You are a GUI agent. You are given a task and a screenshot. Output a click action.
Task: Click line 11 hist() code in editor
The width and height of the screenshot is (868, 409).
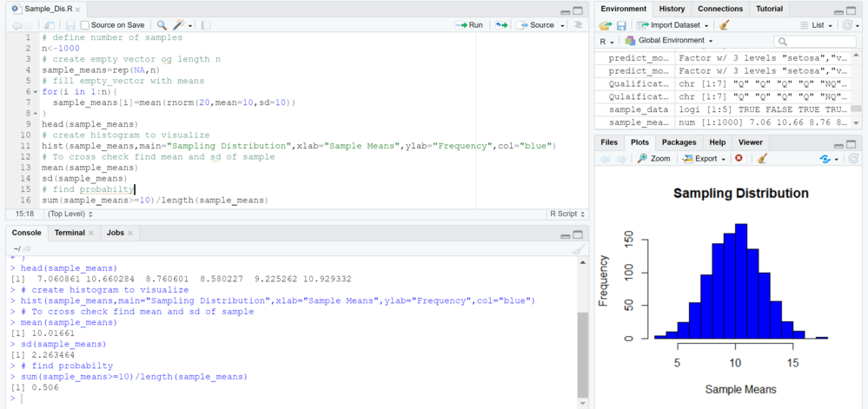(x=298, y=146)
